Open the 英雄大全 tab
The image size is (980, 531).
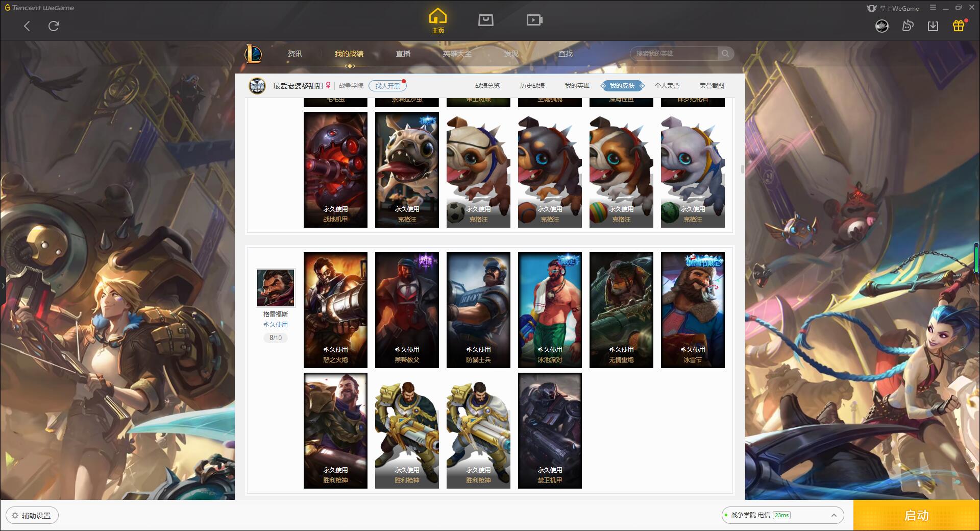[x=457, y=54]
